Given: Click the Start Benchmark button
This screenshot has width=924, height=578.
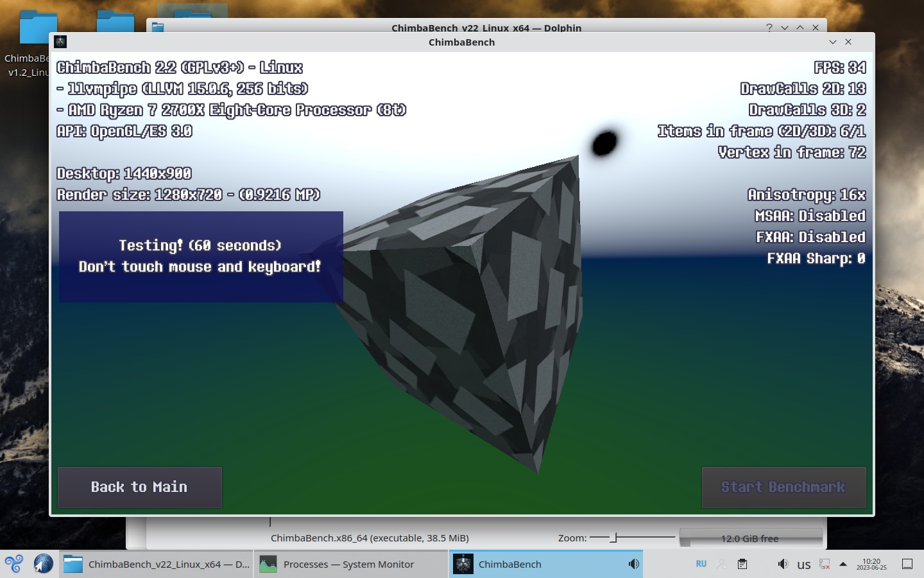Looking at the screenshot, I should (783, 487).
